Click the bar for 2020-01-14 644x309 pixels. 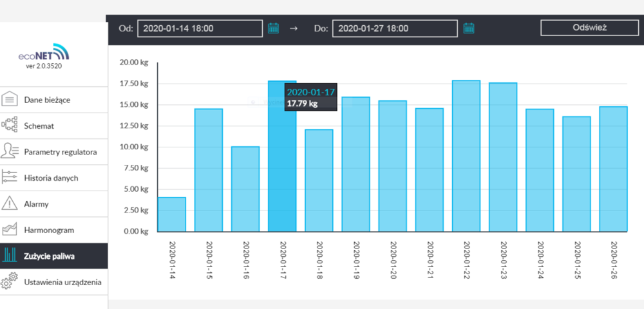pos(172,214)
